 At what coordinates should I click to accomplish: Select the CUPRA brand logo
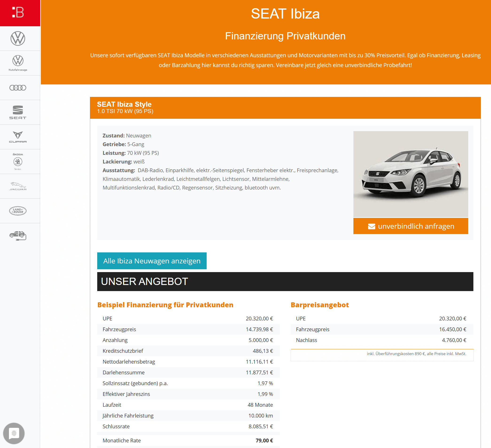[18, 137]
